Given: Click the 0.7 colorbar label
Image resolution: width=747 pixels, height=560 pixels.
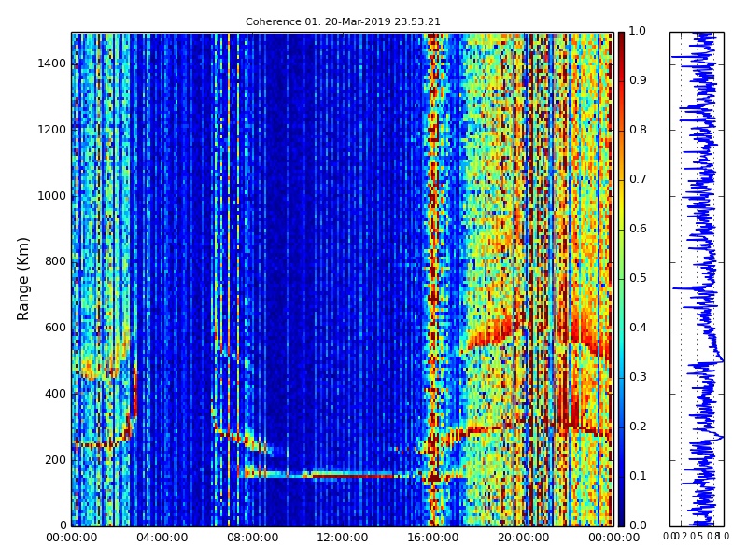Looking at the screenshot, I should (x=638, y=179).
